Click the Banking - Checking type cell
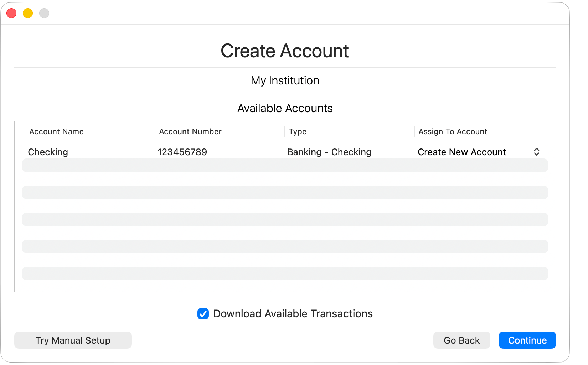Screen dimensions: 588x365 (x=329, y=152)
